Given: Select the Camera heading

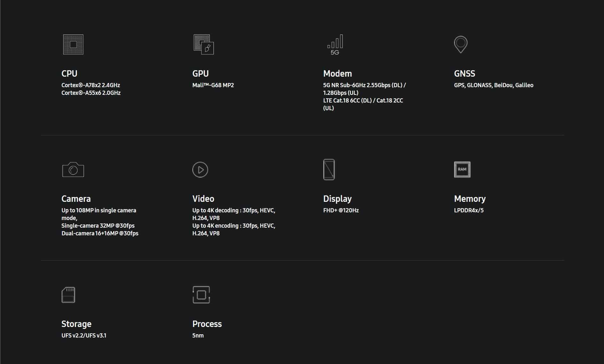Looking at the screenshot, I should pyautogui.click(x=76, y=199).
